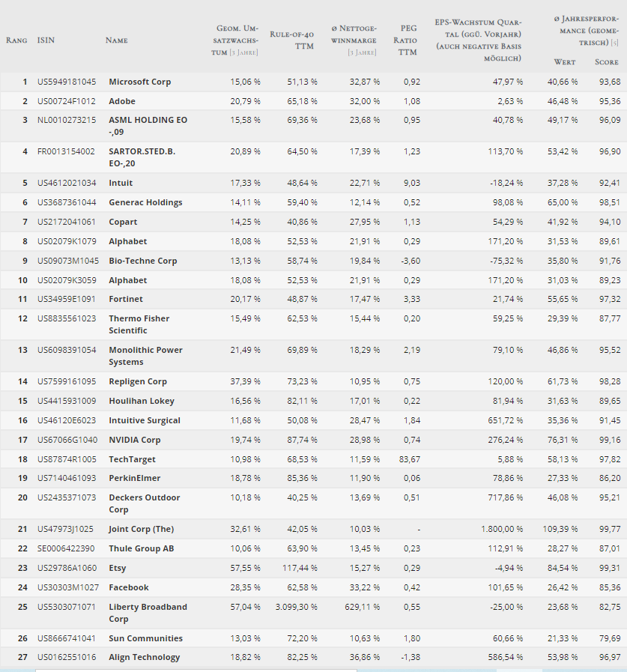The height and width of the screenshot is (672, 627).
Task: Select the Copart name cell
Action: click(x=123, y=222)
